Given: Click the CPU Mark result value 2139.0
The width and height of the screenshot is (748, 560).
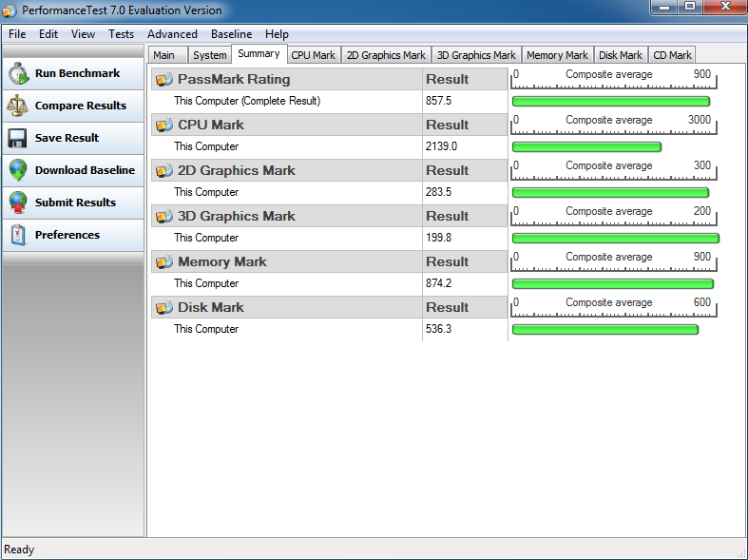Looking at the screenshot, I should (x=441, y=146).
